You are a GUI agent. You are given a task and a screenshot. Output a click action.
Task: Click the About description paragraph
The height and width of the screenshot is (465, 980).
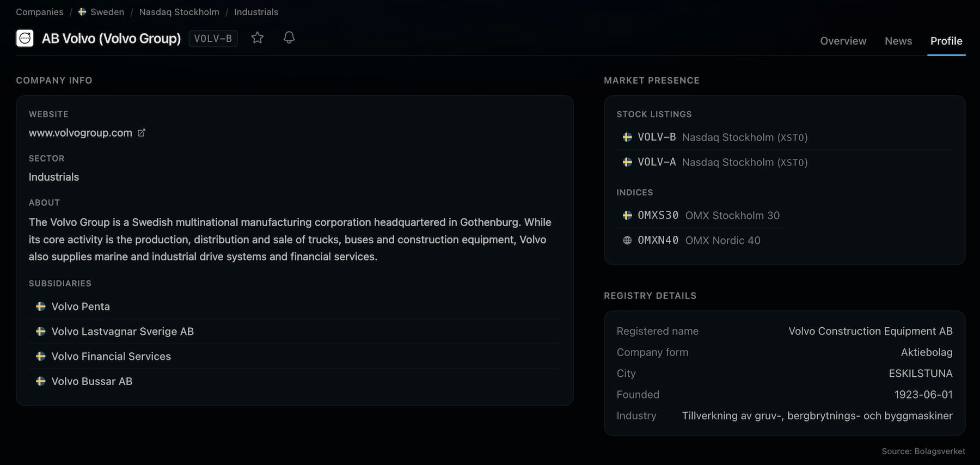tap(290, 240)
